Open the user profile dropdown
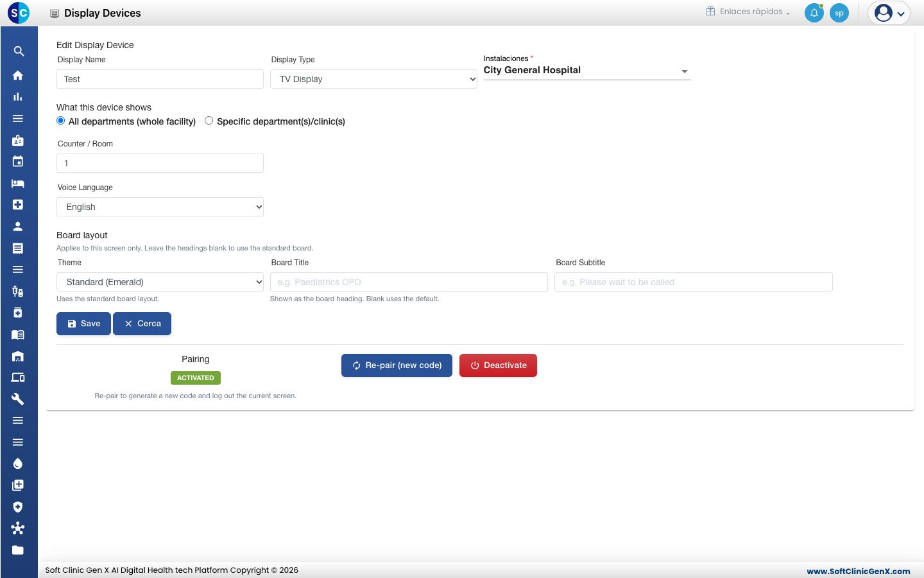The width and height of the screenshot is (924, 578). click(x=889, y=13)
